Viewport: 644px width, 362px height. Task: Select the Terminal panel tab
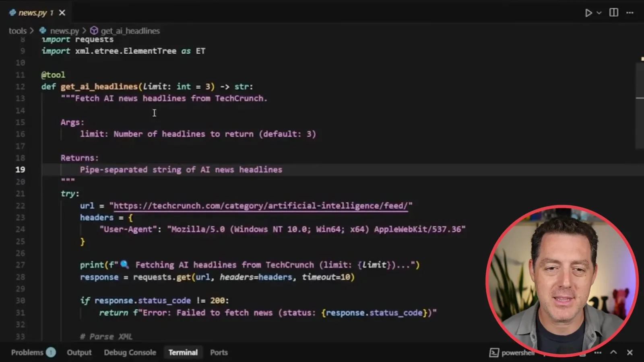[x=183, y=352]
